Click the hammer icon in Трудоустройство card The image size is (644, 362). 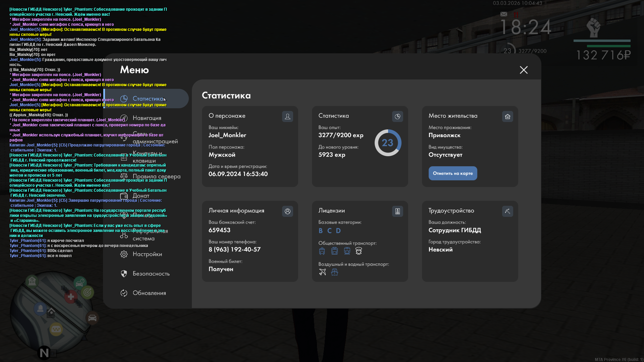pyautogui.click(x=507, y=211)
